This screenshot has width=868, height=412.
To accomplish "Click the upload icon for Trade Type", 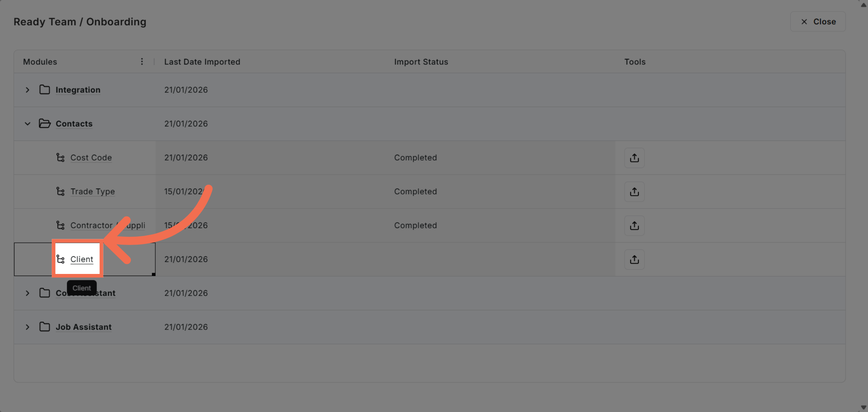I will pos(634,192).
